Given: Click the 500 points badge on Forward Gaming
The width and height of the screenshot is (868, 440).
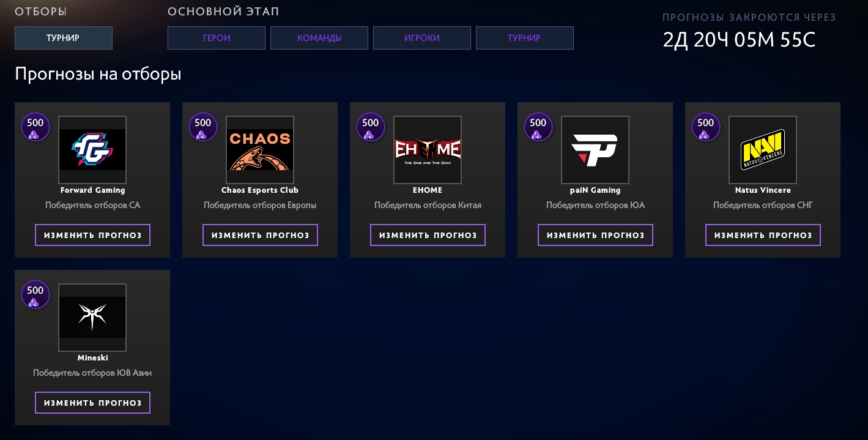Looking at the screenshot, I should [x=35, y=127].
